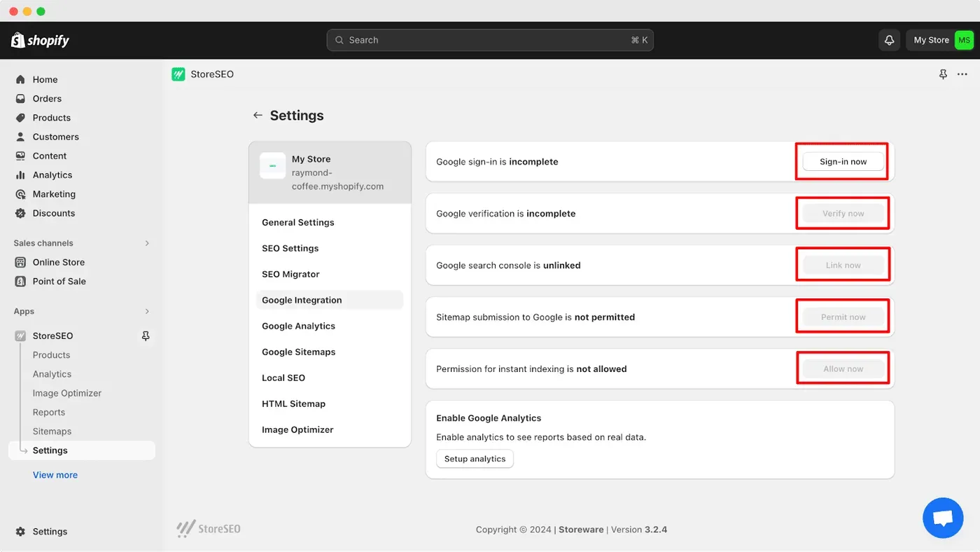
Task: Open Image Optimizer in StoreSEO submenu
Action: 67,393
